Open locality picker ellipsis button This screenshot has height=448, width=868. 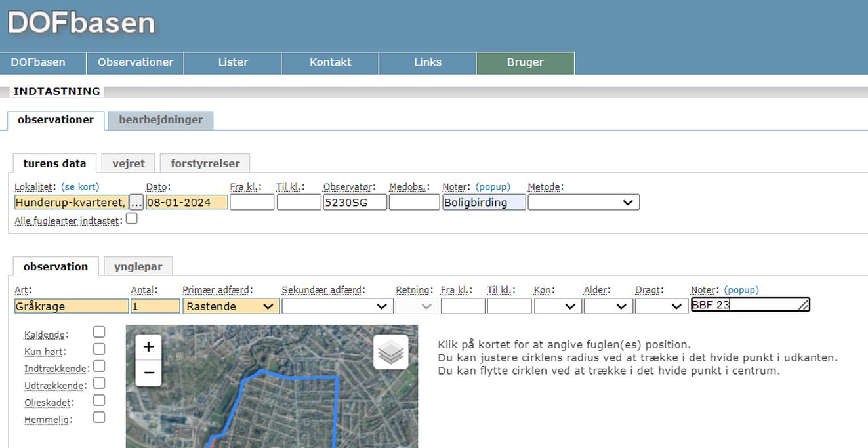[136, 202]
